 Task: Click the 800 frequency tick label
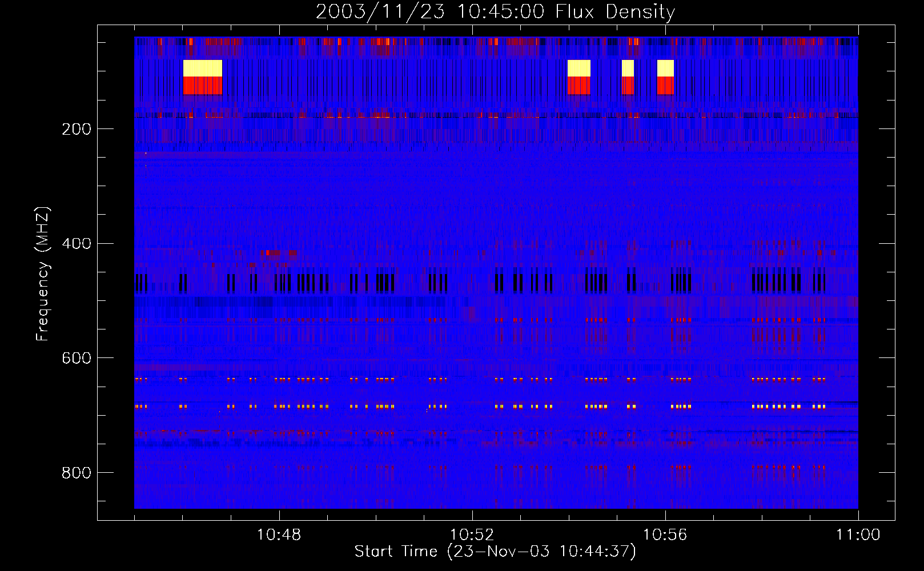[77, 473]
